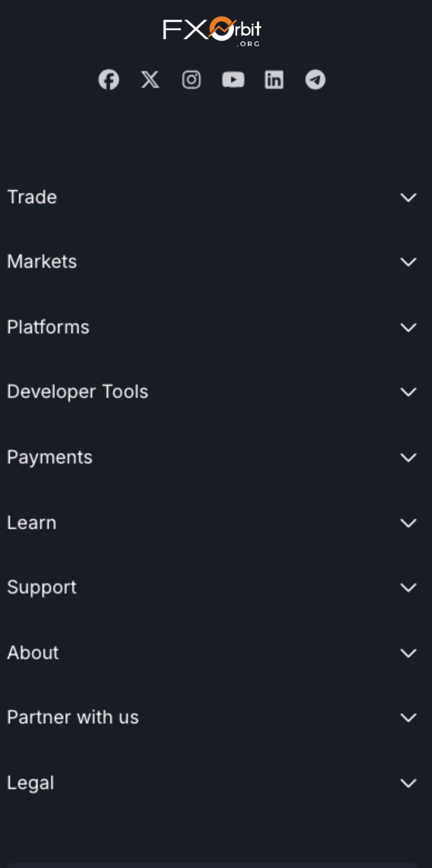432x868 pixels.
Task: Click the Legal menu label
Action: pyautogui.click(x=30, y=783)
